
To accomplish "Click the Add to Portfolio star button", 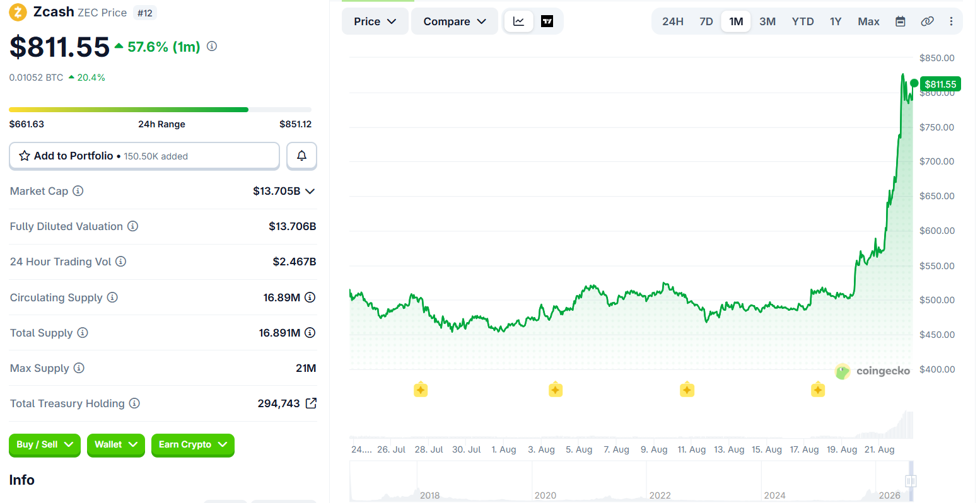I will pos(144,156).
